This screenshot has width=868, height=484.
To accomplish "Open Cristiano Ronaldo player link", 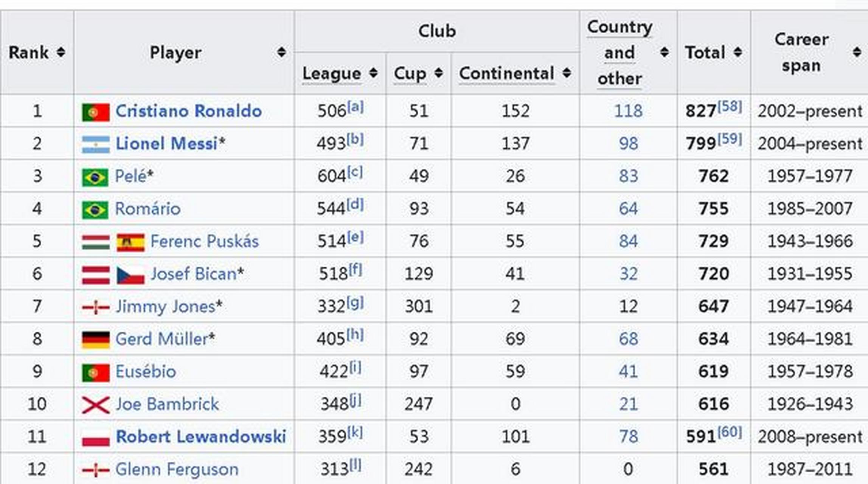I will coord(188,111).
